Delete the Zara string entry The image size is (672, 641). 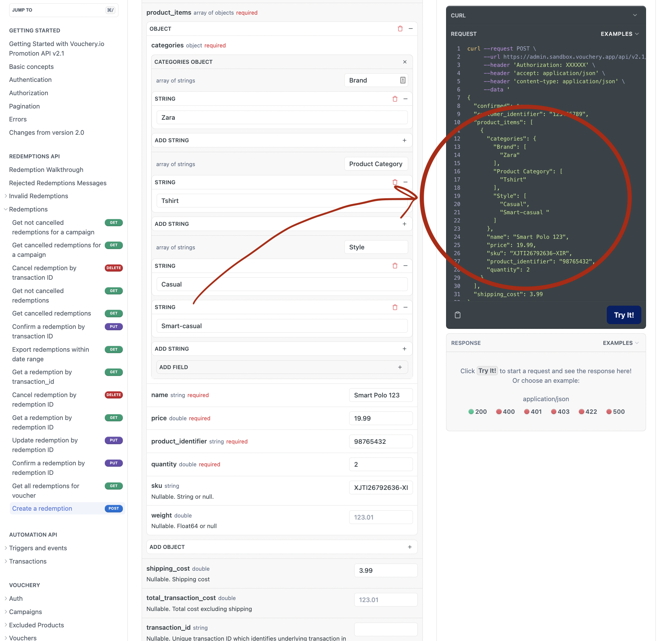click(395, 99)
